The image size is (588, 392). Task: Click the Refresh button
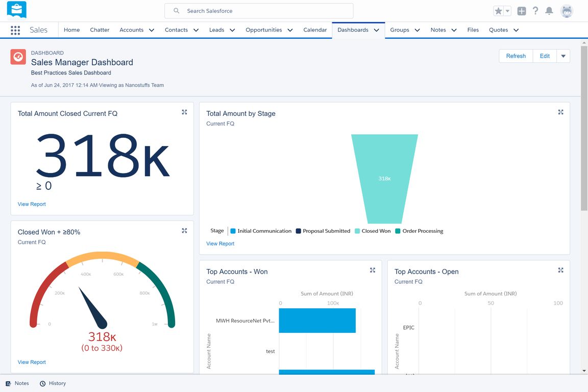click(x=516, y=56)
